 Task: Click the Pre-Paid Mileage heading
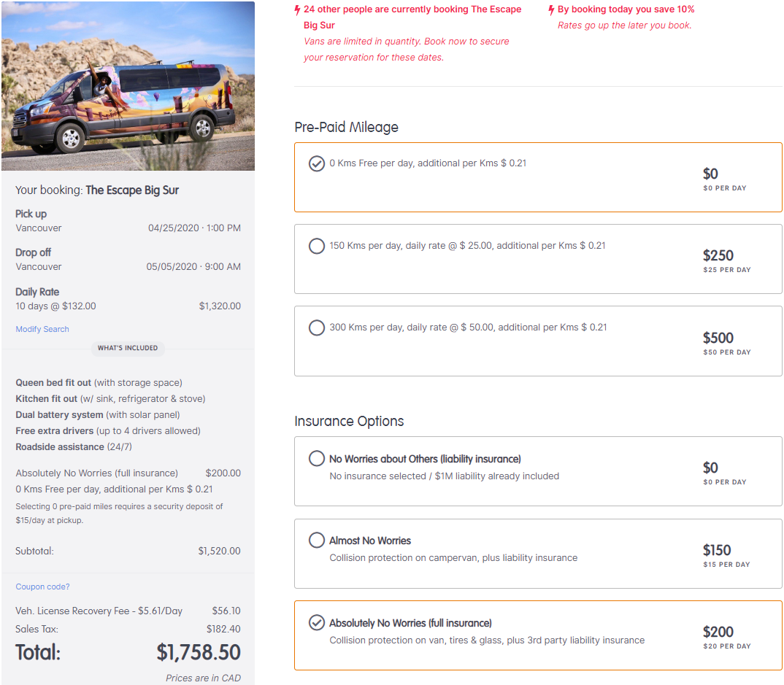tap(347, 127)
